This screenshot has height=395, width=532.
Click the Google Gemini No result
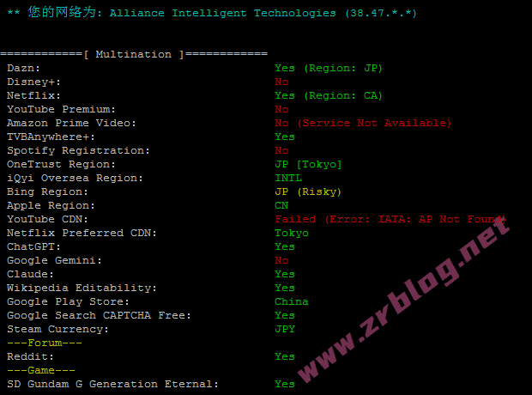click(281, 260)
